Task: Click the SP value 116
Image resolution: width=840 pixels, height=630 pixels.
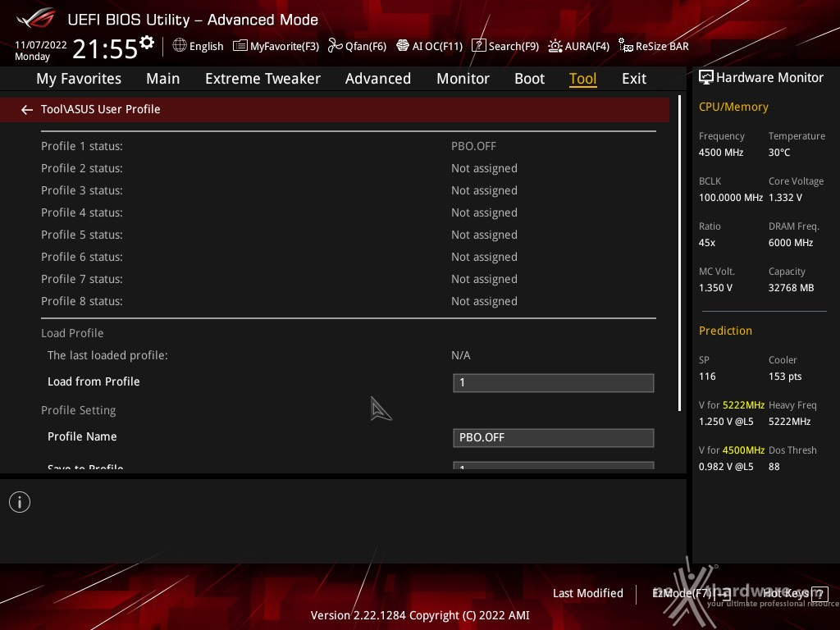Action: pos(707,377)
